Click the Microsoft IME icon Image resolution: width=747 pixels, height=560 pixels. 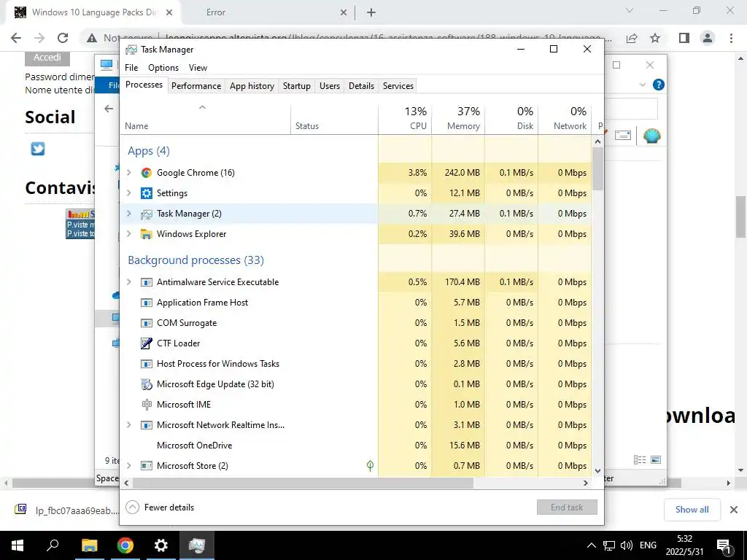click(x=146, y=405)
